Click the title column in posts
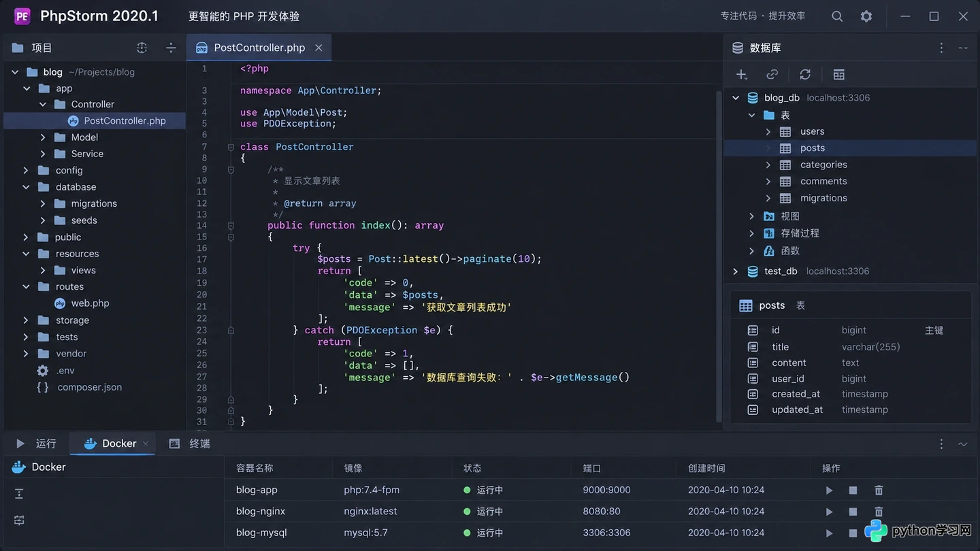Viewport: 980px width, 551px height. point(781,347)
